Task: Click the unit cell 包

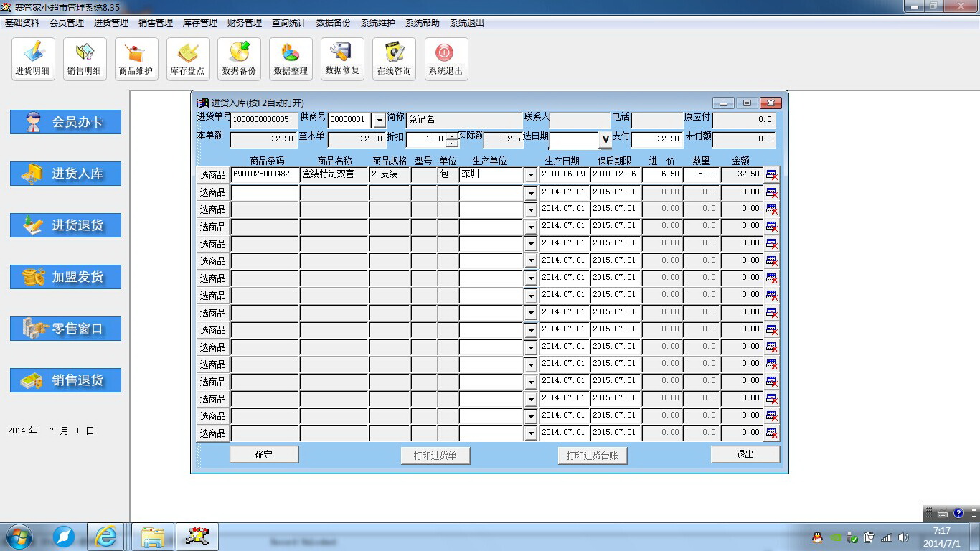Action: 448,175
